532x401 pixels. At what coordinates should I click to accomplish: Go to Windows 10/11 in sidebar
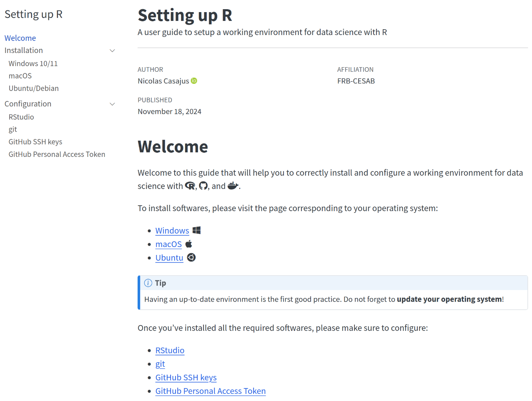33,63
